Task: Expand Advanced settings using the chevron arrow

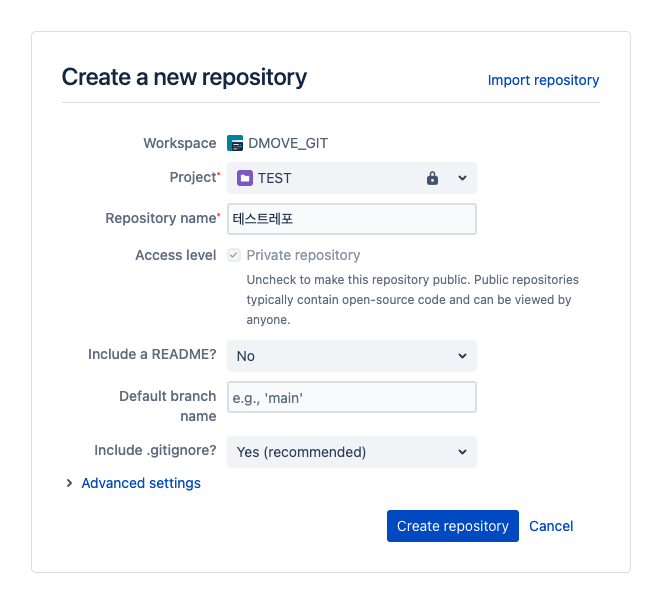Action: pos(69,483)
